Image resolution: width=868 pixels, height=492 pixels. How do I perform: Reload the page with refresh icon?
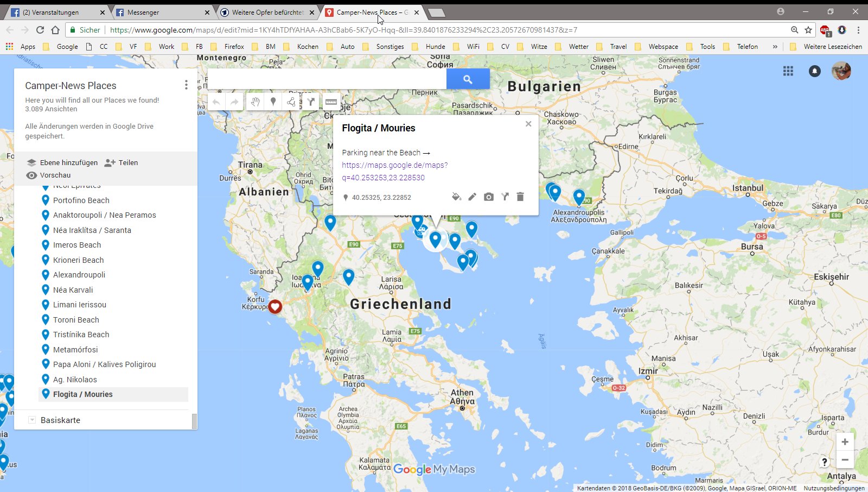click(x=40, y=30)
